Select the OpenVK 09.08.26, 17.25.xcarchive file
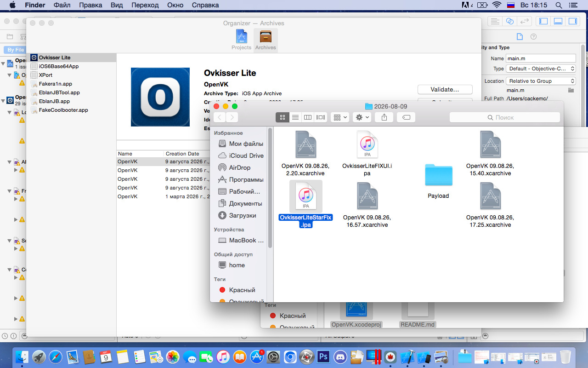588x368 pixels. point(490,205)
